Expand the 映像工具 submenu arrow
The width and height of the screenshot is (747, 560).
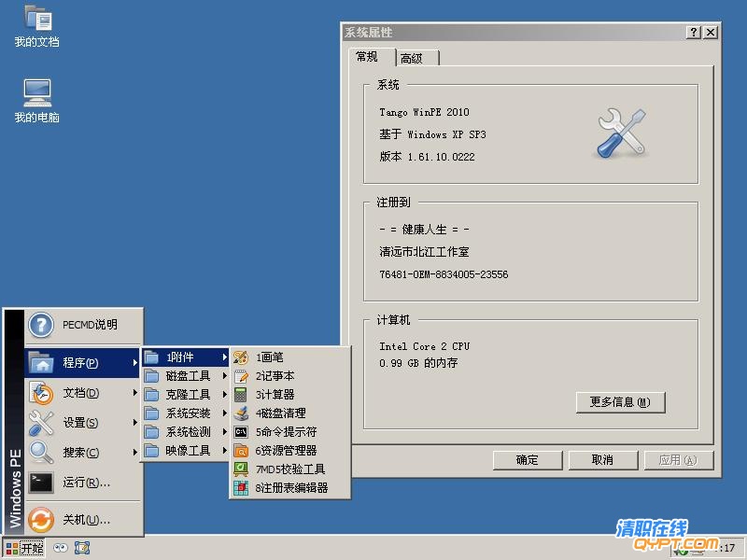(x=224, y=450)
